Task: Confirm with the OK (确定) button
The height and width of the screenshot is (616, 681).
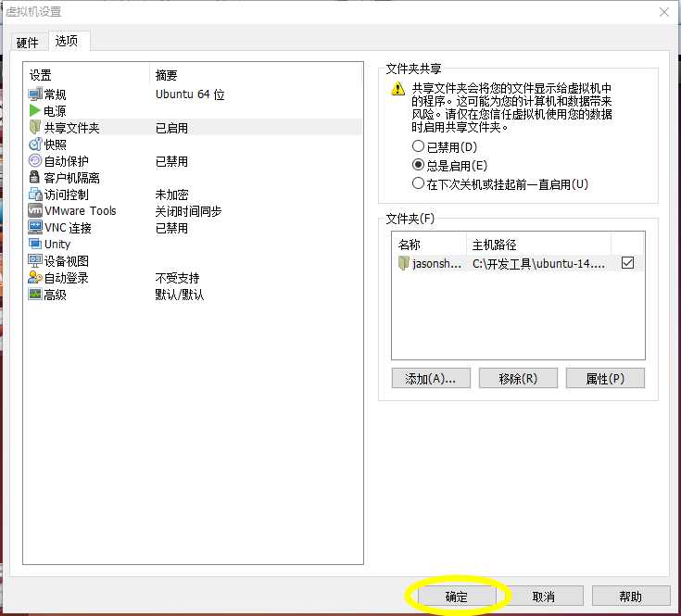Action: [457, 596]
